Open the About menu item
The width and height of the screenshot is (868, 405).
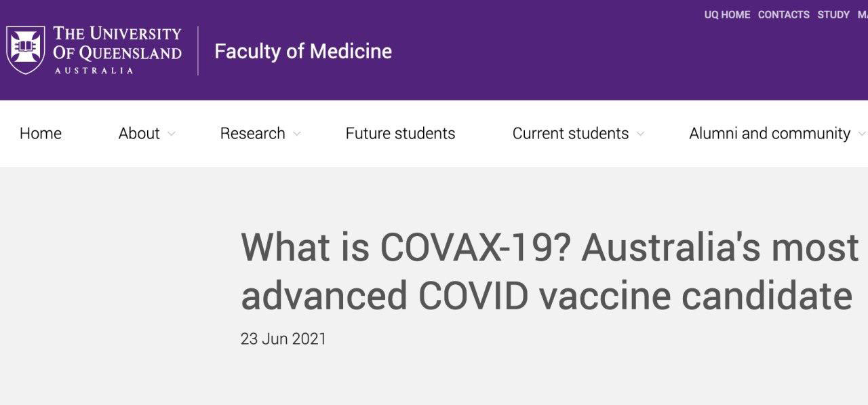139,134
